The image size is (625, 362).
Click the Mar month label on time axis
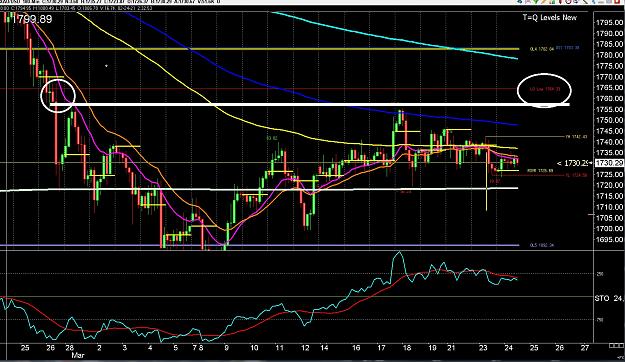77,355
